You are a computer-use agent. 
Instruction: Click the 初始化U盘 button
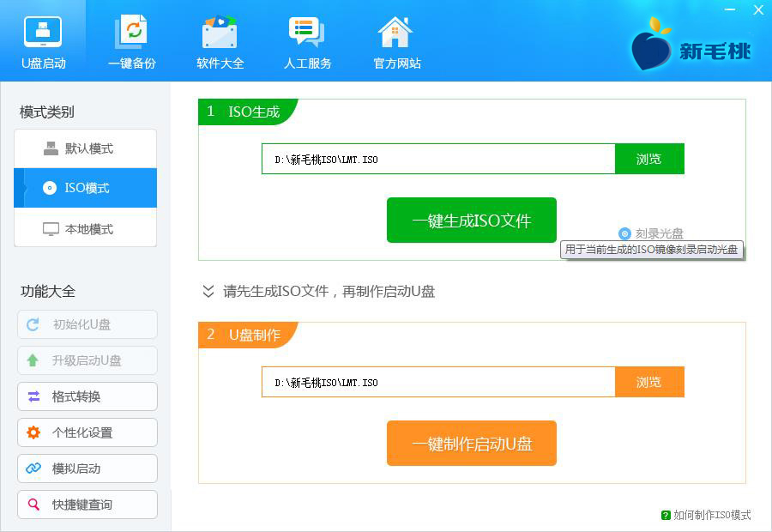[87, 324]
